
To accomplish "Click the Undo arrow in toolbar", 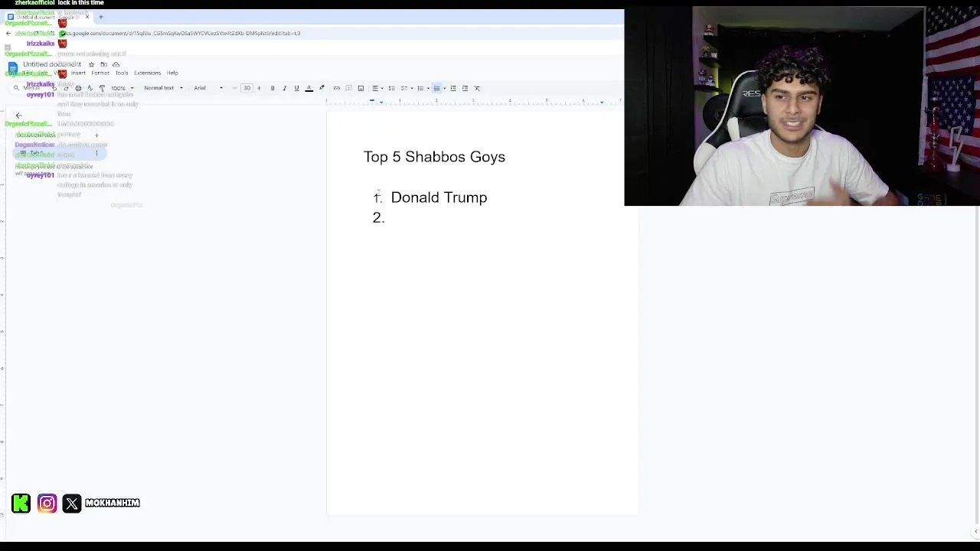I will 54,88.
